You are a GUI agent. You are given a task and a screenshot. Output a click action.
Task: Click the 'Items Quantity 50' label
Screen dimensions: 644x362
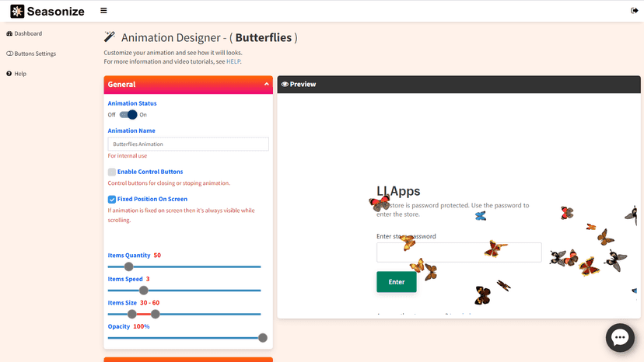(x=135, y=256)
